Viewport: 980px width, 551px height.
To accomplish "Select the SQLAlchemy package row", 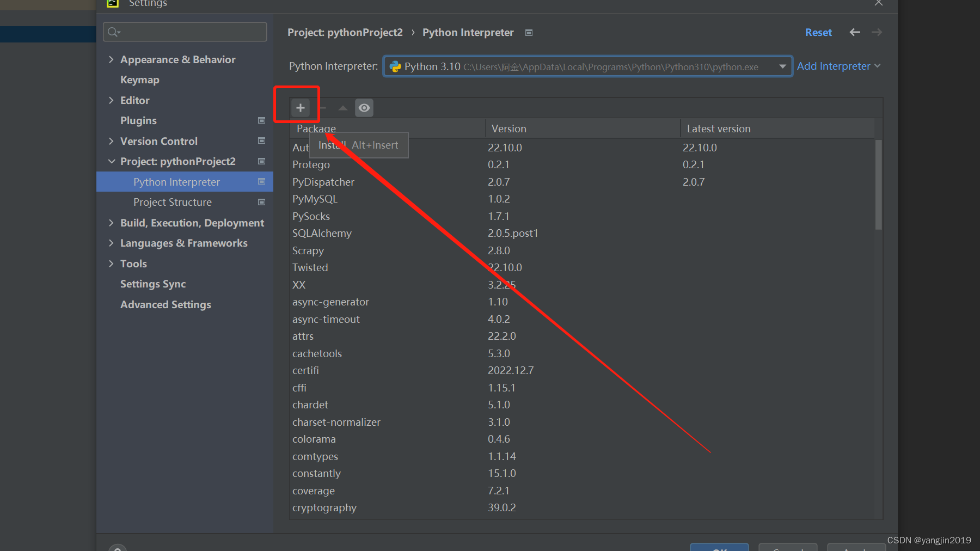I will pos(582,233).
